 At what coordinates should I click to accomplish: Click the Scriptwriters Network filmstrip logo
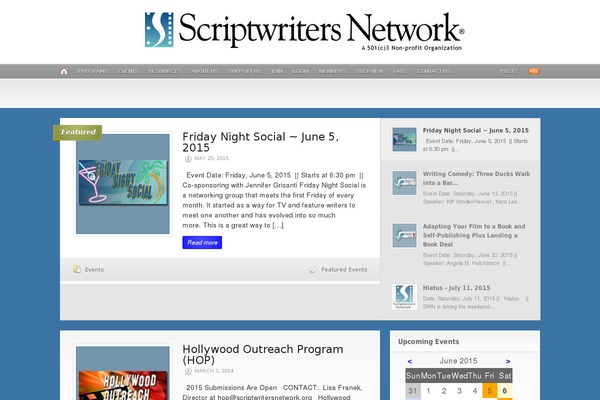click(x=159, y=30)
